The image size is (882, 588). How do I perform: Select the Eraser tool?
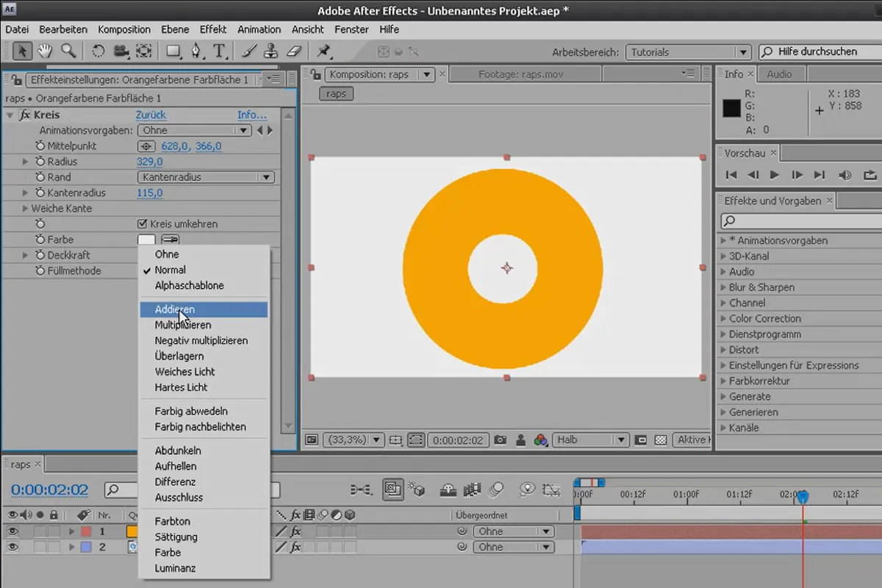(x=293, y=51)
